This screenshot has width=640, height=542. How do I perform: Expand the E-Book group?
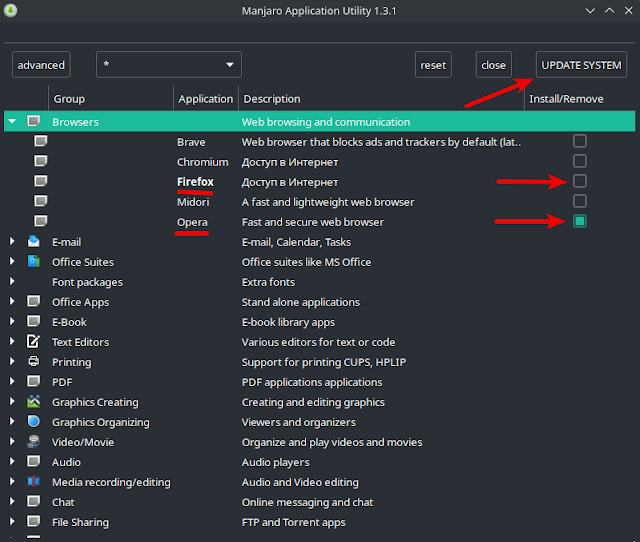12,321
